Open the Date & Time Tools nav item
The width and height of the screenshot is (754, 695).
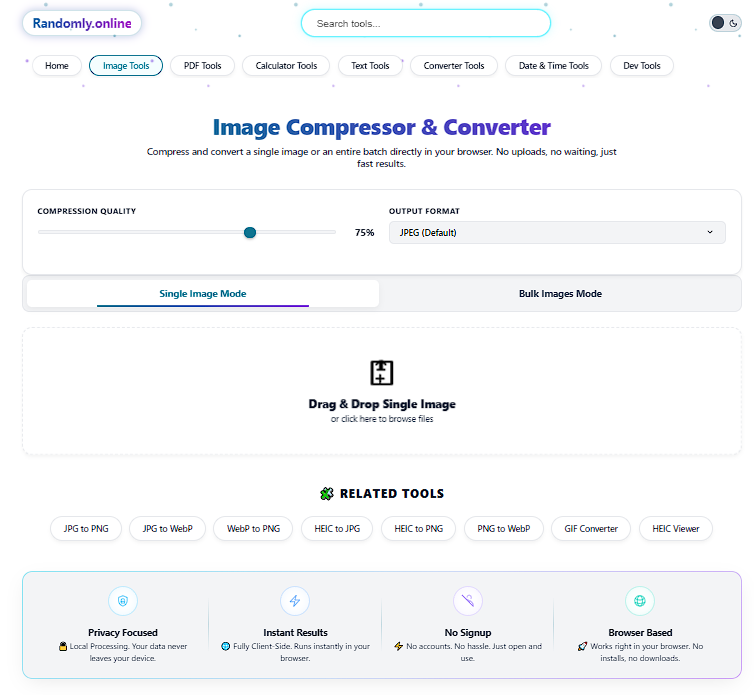[x=553, y=65]
